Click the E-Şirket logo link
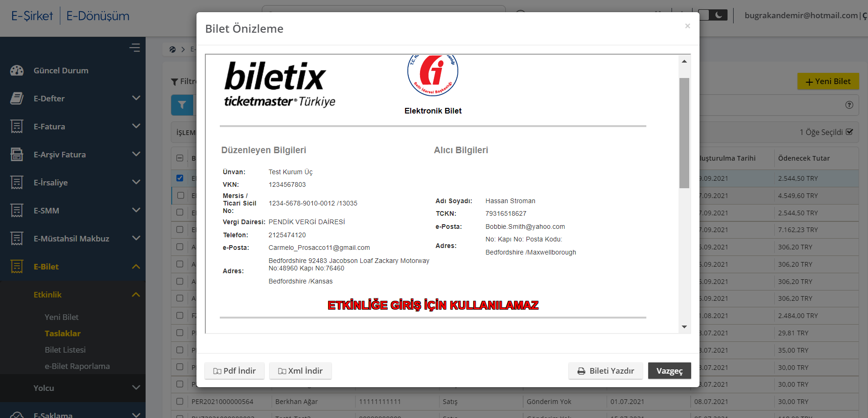Image resolution: width=868 pixels, height=418 pixels. 32,16
